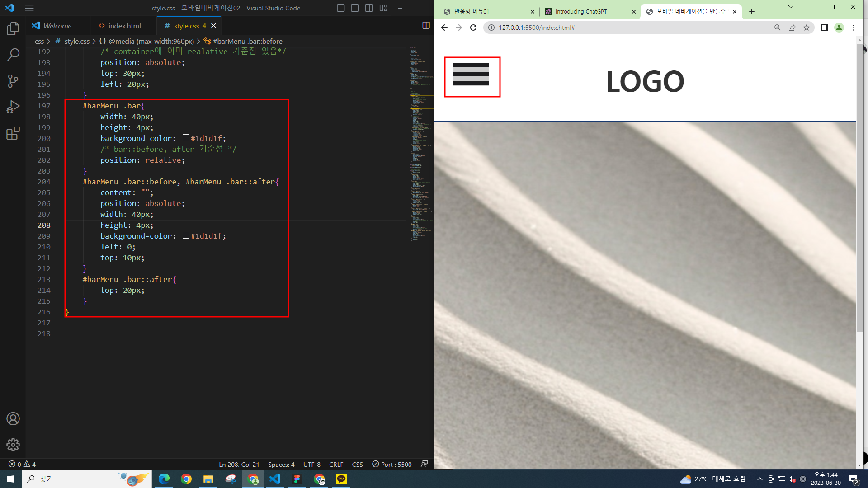Switch to the Introducing ChatGPT browser tab
The image size is (868, 488).
pos(581,12)
